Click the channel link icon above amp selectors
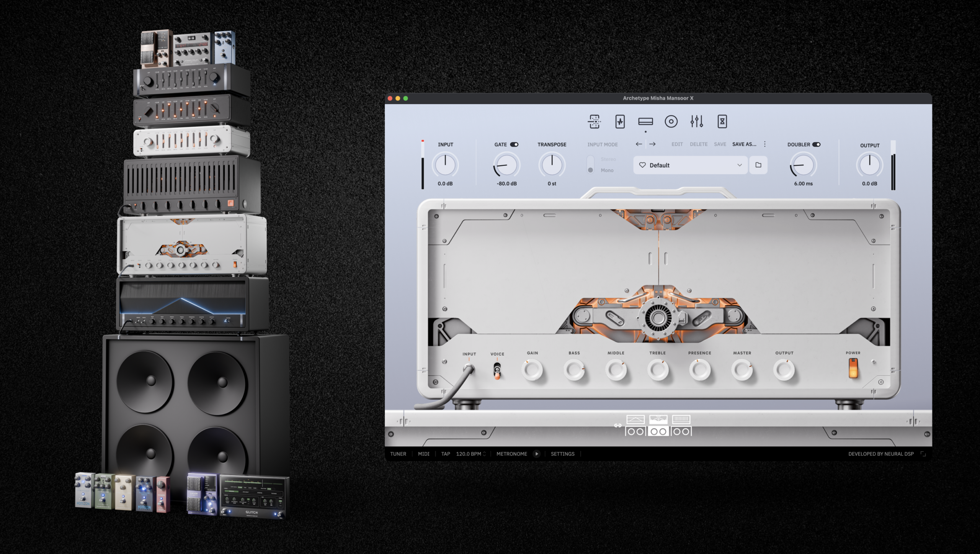The image size is (980, 554). tap(618, 426)
